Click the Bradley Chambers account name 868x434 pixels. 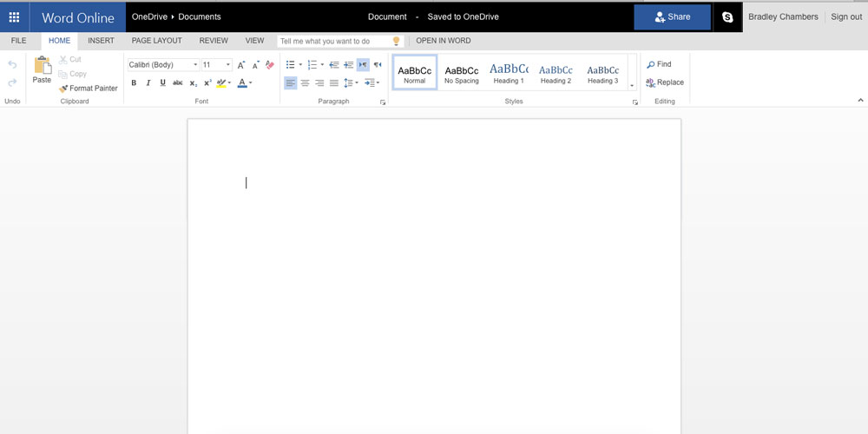point(783,17)
